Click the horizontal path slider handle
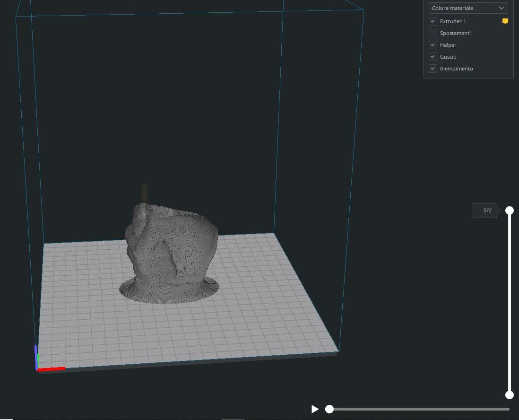This screenshot has width=519, height=420. (329, 409)
